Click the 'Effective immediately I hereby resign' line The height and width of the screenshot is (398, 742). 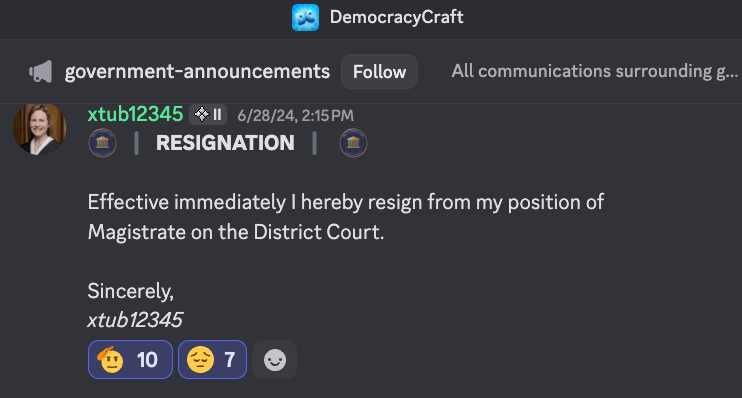tap(345, 203)
